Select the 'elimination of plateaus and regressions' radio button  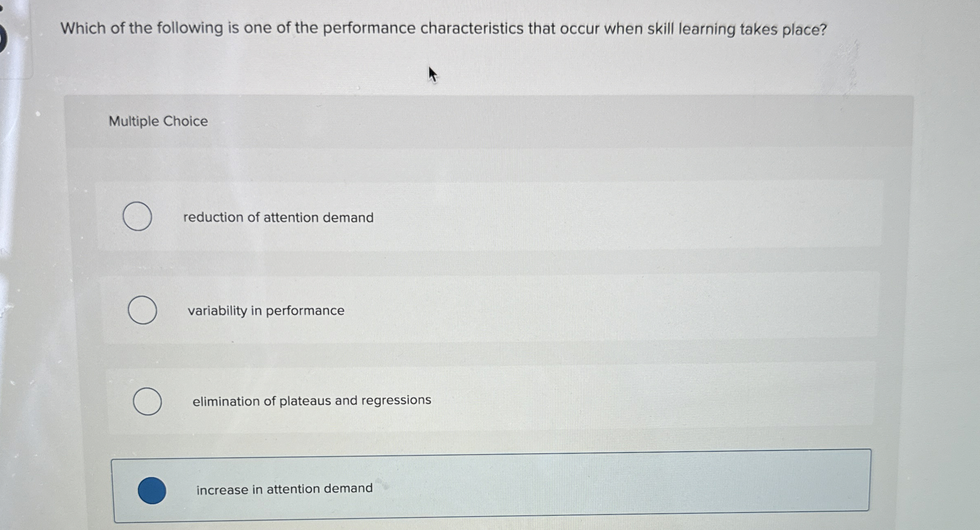pyautogui.click(x=147, y=402)
